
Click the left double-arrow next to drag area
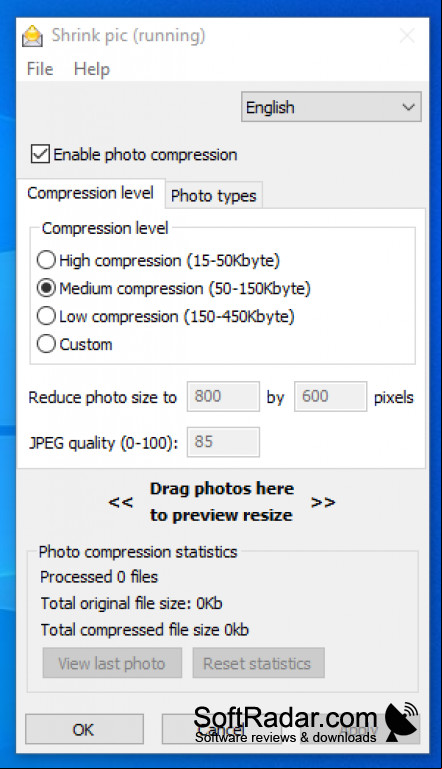click(121, 502)
